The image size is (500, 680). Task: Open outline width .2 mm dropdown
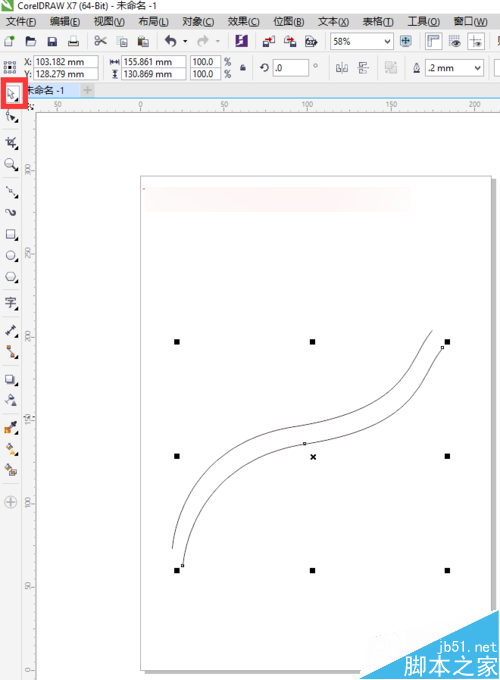tap(477, 68)
